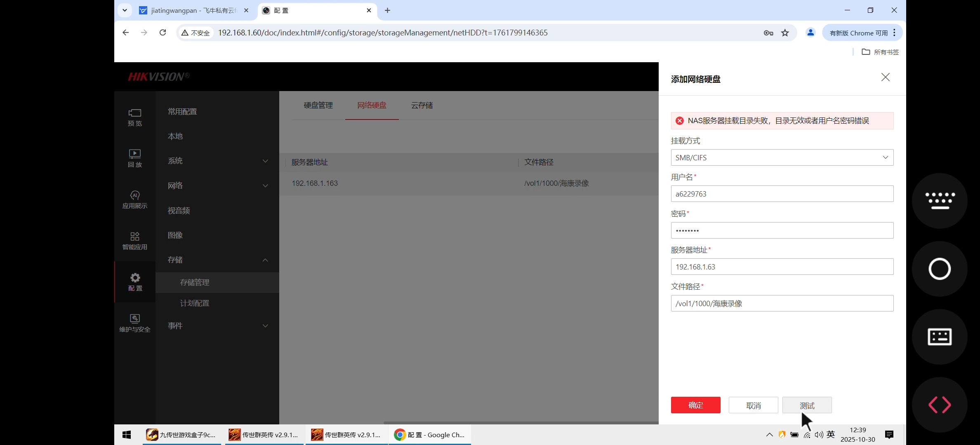Viewport: 980px width, 445px height.
Task: Open the 回放 playback panel
Action: pos(134,158)
